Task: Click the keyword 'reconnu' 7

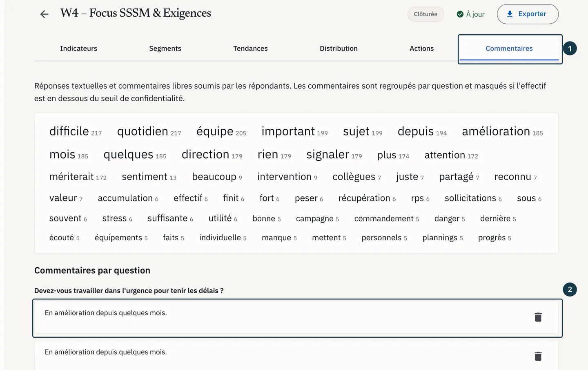Action: (x=515, y=177)
